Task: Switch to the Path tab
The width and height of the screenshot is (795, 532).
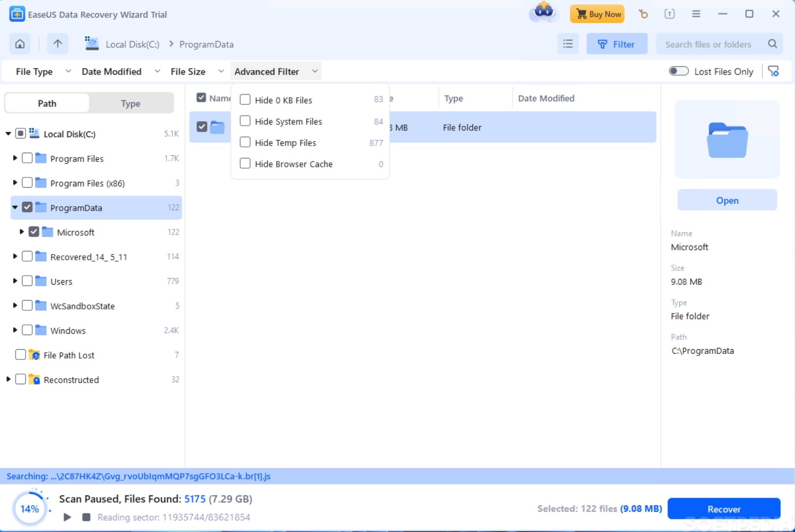Action: coord(47,103)
